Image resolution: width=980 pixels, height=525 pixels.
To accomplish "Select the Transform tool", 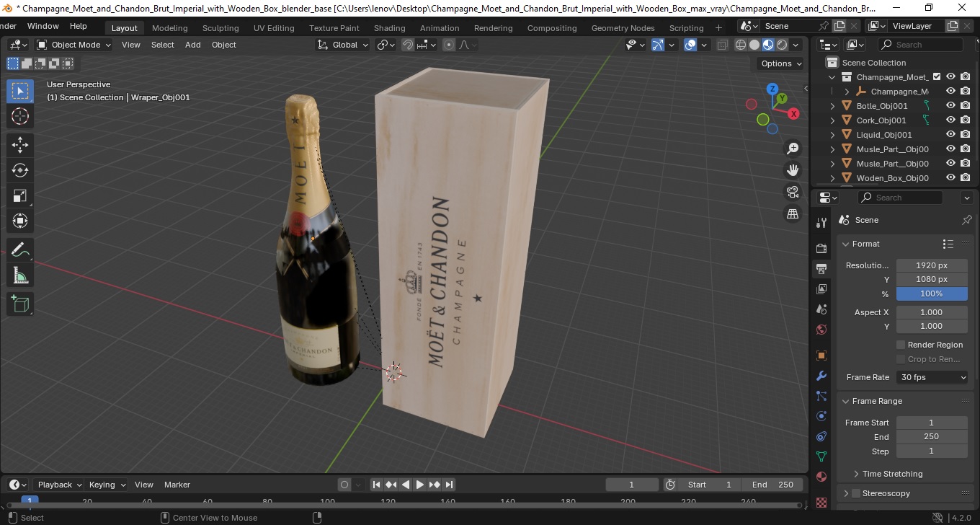I will (x=20, y=221).
